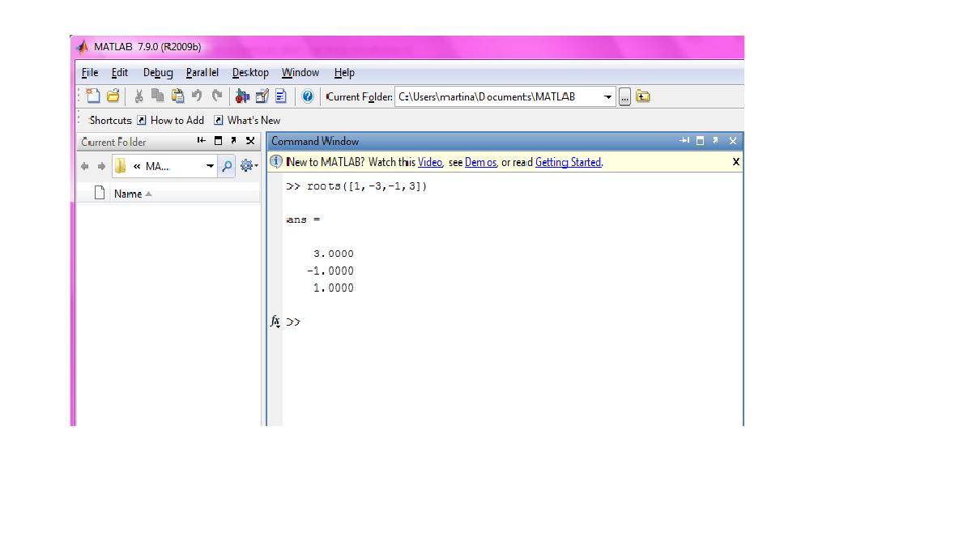Minimize the Command Window panel
This screenshot has width=980, height=533.
tap(684, 141)
